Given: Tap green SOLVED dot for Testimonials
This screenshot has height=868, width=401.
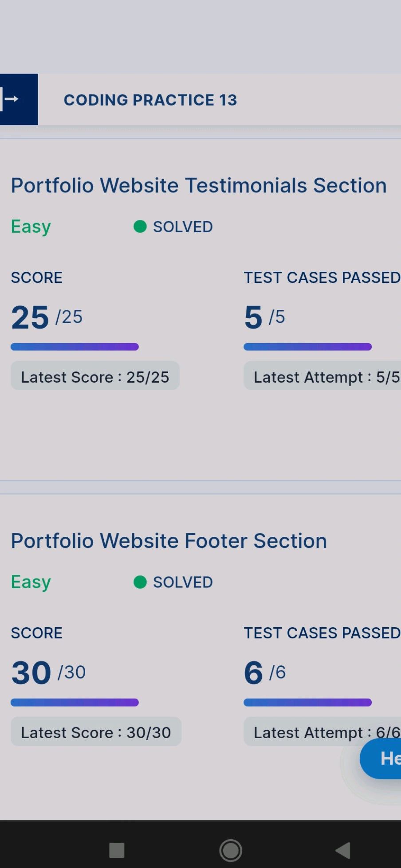Looking at the screenshot, I should pyautogui.click(x=140, y=227).
